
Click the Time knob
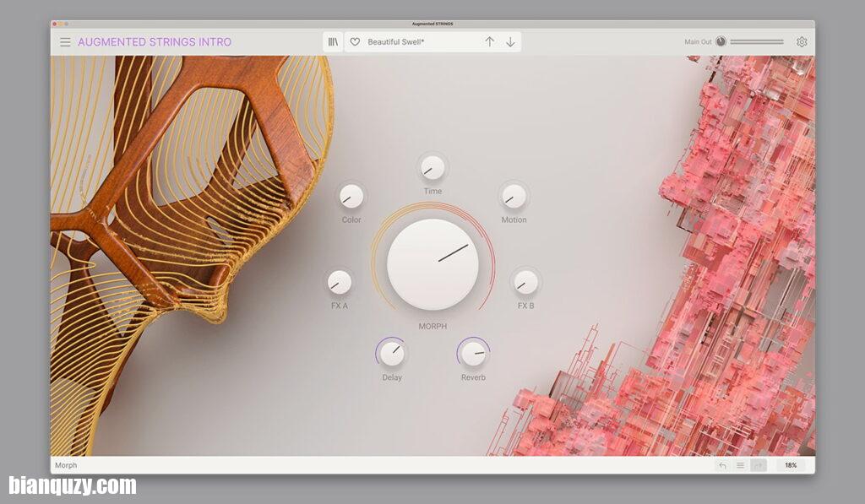coord(432,168)
